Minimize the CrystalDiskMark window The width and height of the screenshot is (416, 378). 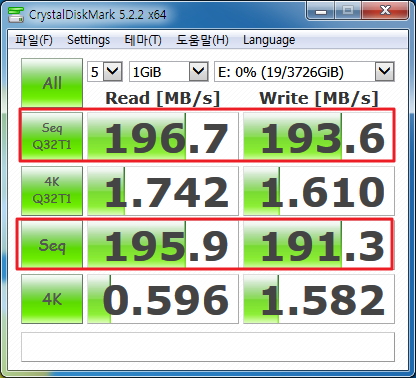coord(321,11)
